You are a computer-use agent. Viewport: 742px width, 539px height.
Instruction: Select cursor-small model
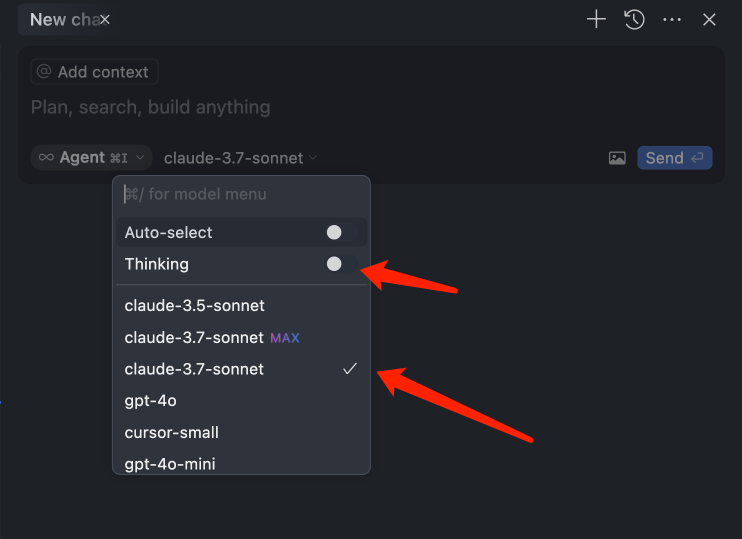[x=171, y=433]
